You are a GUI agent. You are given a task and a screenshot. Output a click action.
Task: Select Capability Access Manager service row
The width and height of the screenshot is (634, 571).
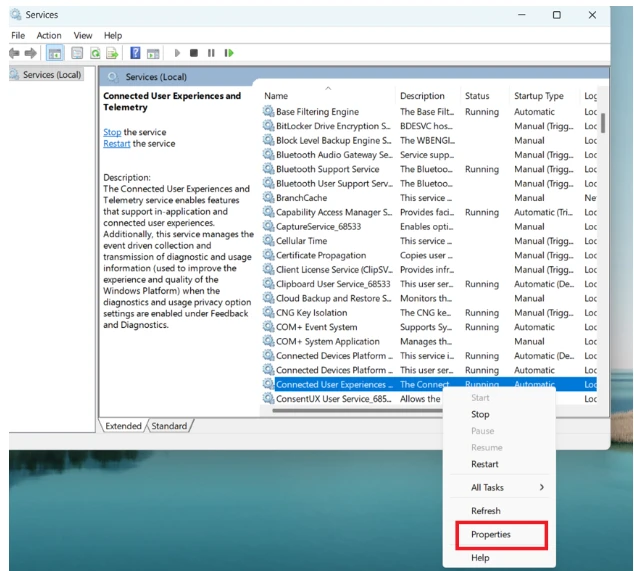tap(429, 212)
